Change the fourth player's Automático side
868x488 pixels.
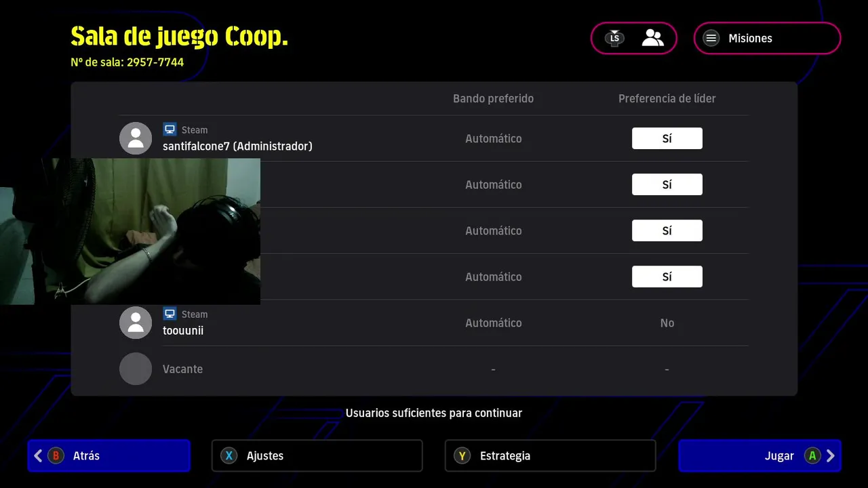[x=494, y=277]
